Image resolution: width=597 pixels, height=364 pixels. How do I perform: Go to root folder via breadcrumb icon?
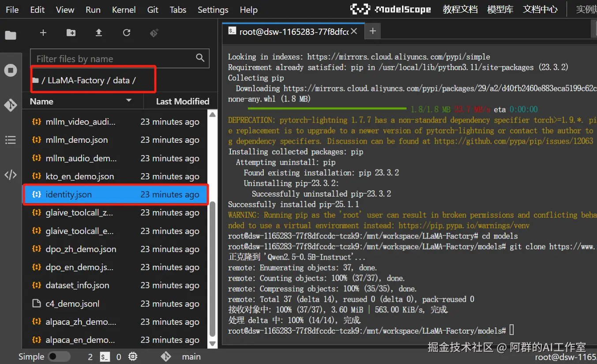point(35,81)
